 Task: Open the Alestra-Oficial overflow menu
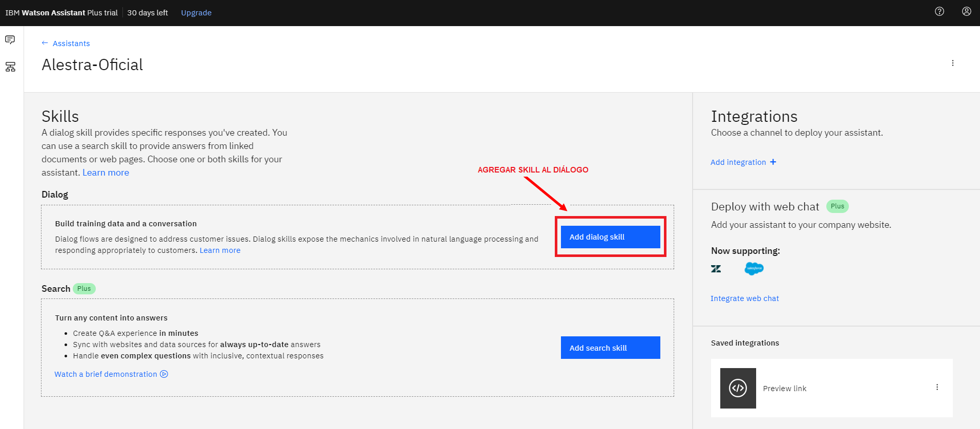tap(953, 63)
